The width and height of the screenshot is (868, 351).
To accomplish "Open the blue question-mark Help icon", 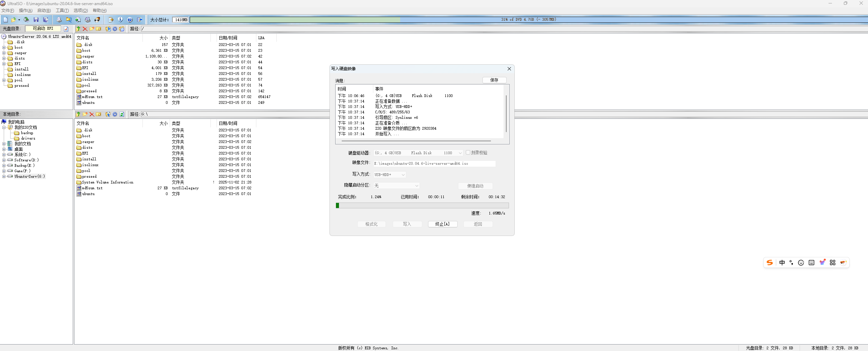I will pos(130,20).
